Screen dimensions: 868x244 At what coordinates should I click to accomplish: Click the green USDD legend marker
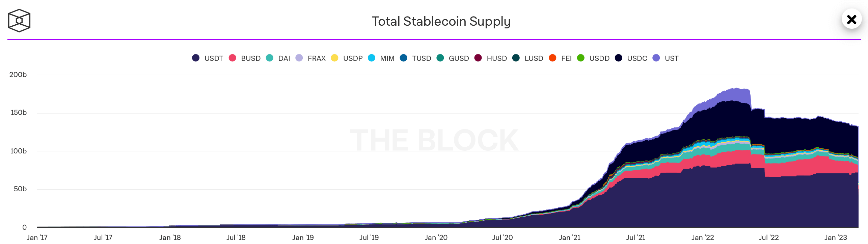pos(581,58)
